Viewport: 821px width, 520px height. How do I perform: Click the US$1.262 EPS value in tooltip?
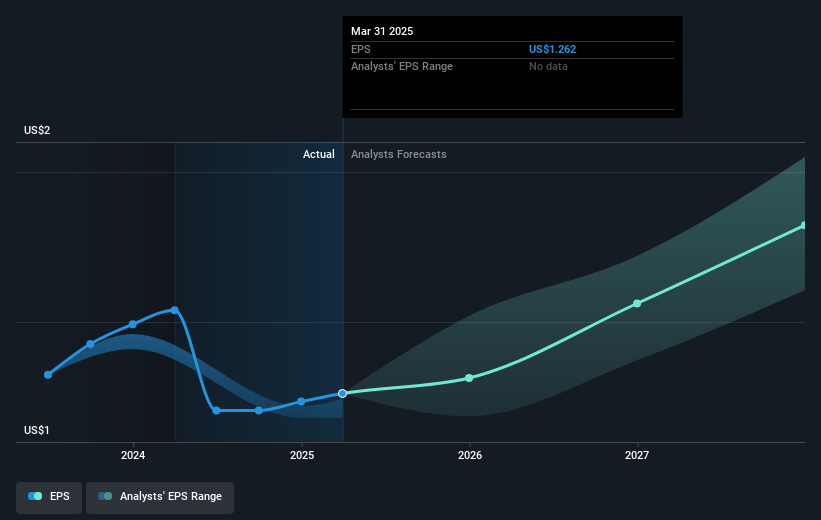click(552, 49)
